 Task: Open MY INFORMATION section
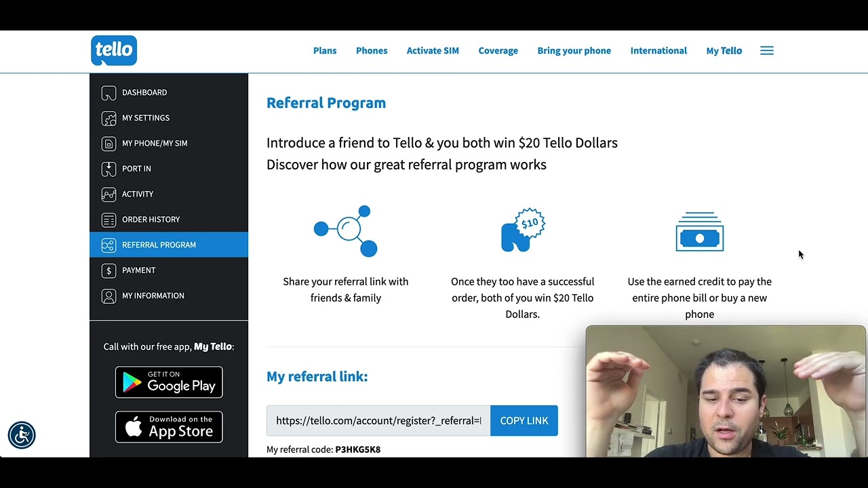169,296
